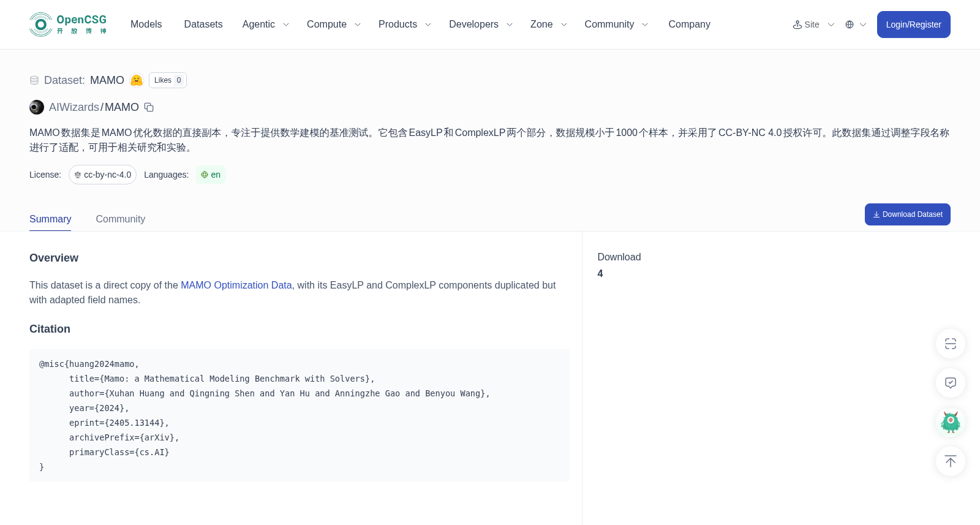Click the Site location icon

click(x=797, y=25)
